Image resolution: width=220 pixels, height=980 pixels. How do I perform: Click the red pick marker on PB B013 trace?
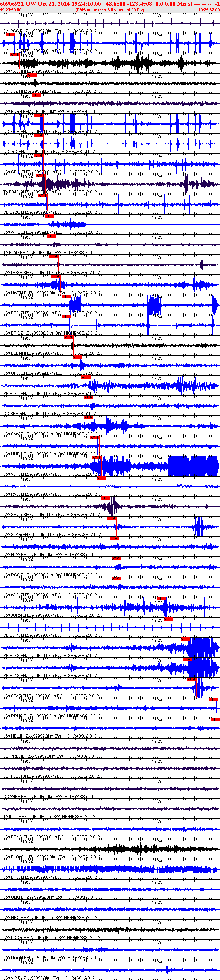(x=187, y=660)
